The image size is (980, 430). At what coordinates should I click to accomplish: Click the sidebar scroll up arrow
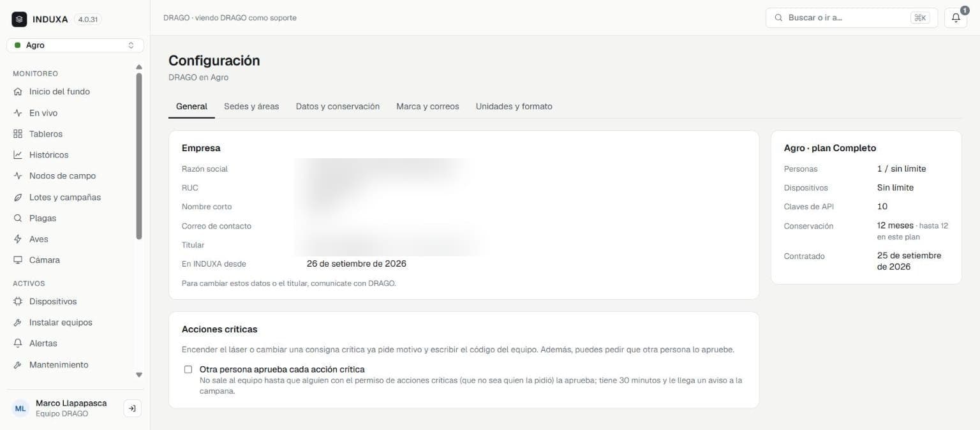pos(139,67)
